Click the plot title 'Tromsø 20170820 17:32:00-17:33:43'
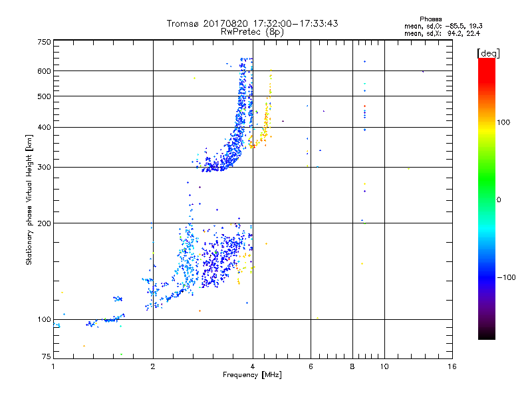This screenshot has width=532, height=399. (x=252, y=23)
